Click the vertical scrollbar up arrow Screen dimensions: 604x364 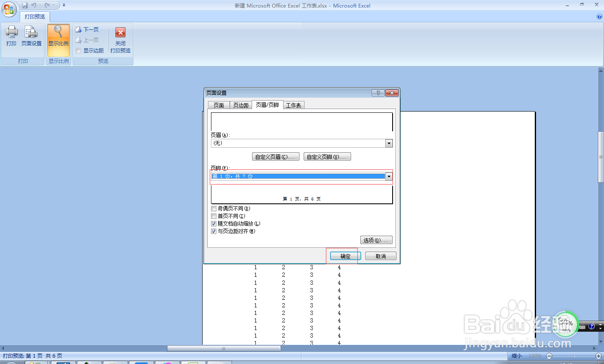point(601,70)
